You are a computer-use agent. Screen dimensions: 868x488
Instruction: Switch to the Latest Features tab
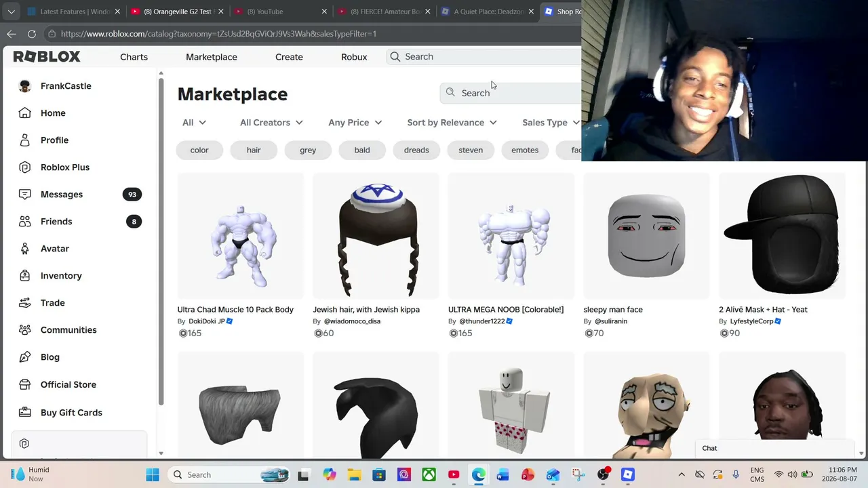click(x=71, y=12)
